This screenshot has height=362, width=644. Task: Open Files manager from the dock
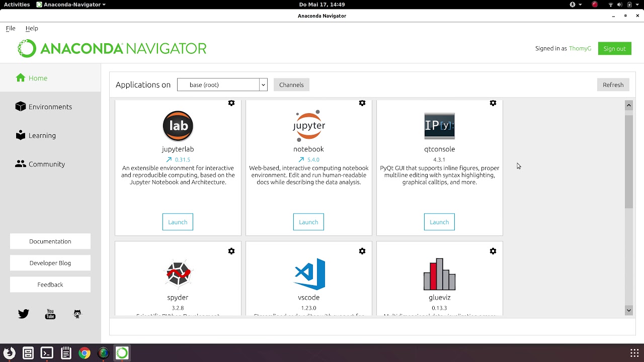(28, 353)
